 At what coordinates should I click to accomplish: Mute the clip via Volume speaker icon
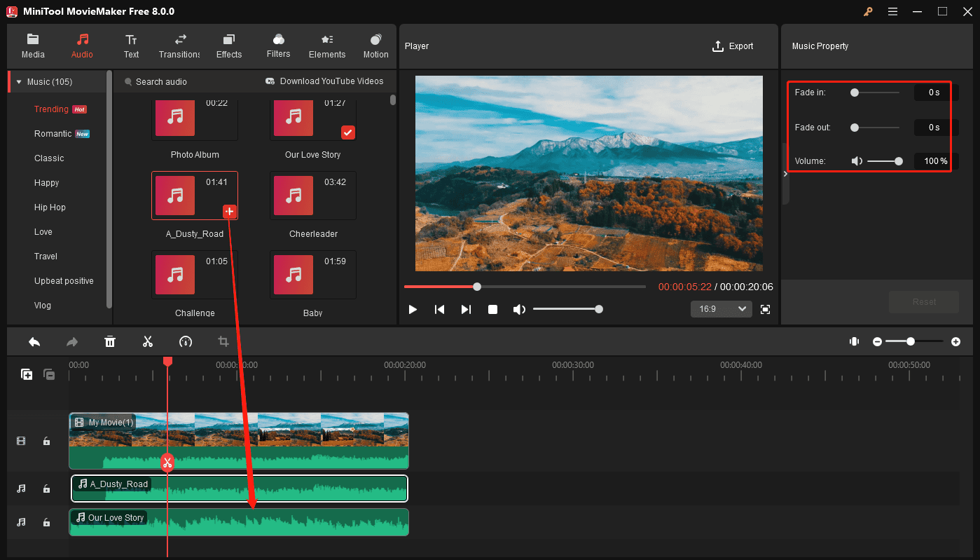tap(857, 161)
